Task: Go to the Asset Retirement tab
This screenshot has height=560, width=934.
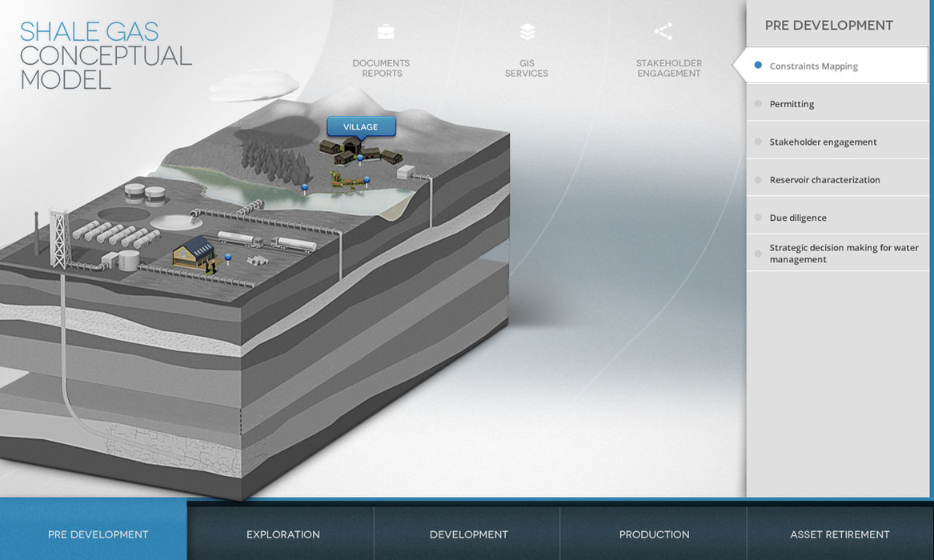Action: pyautogui.click(x=840, y=534)
